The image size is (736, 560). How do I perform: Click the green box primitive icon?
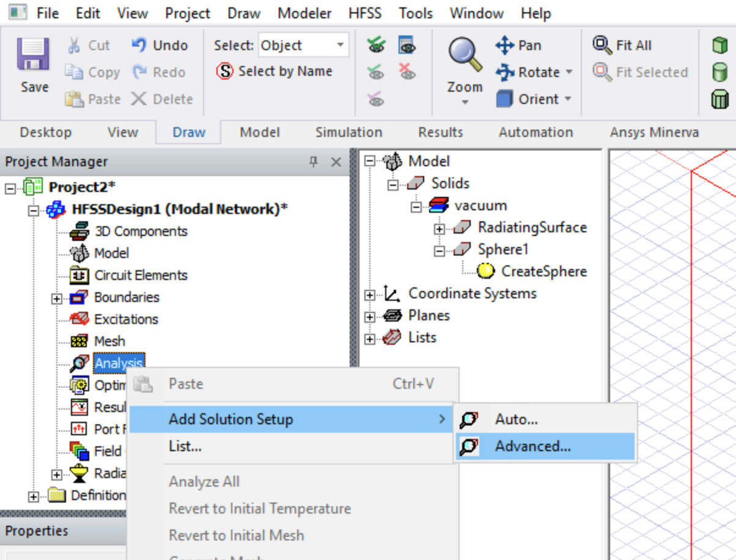click(719, 45)
